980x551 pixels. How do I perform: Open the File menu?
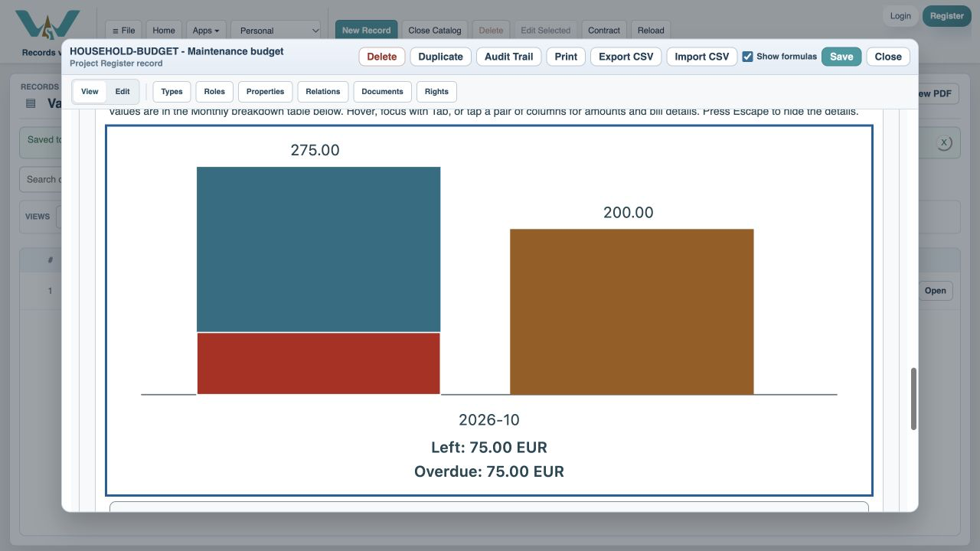coord(123,31)
